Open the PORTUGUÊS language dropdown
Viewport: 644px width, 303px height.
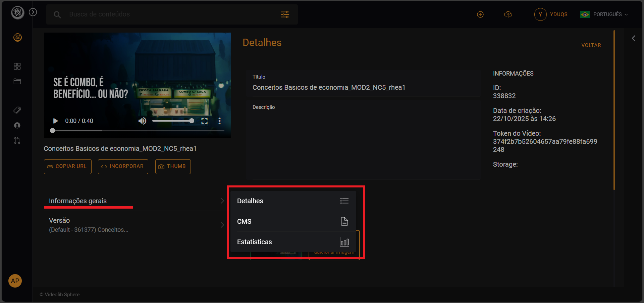(x=604, y=14)
